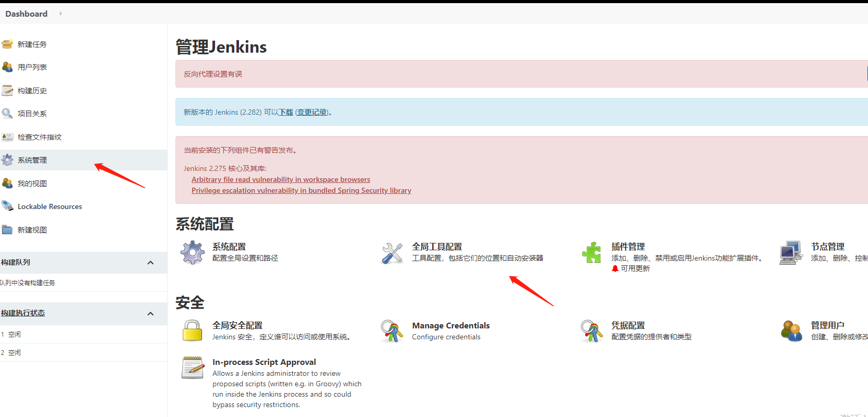Click the 用户列表 people icon
The image size is (868, 417).
coord(7,67)
